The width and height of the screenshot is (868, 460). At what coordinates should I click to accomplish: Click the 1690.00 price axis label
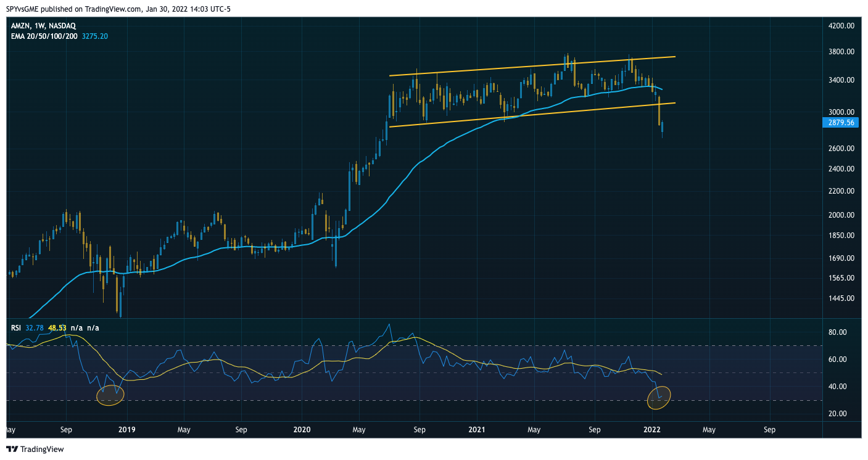pyautogui.click(x=841, y=258)
